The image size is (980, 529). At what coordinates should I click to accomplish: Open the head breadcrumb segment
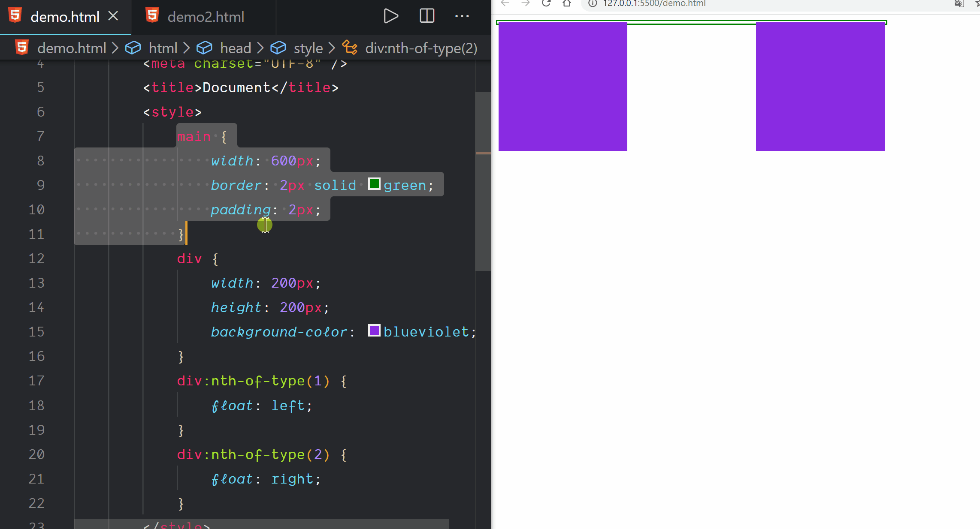pos(236,48)
